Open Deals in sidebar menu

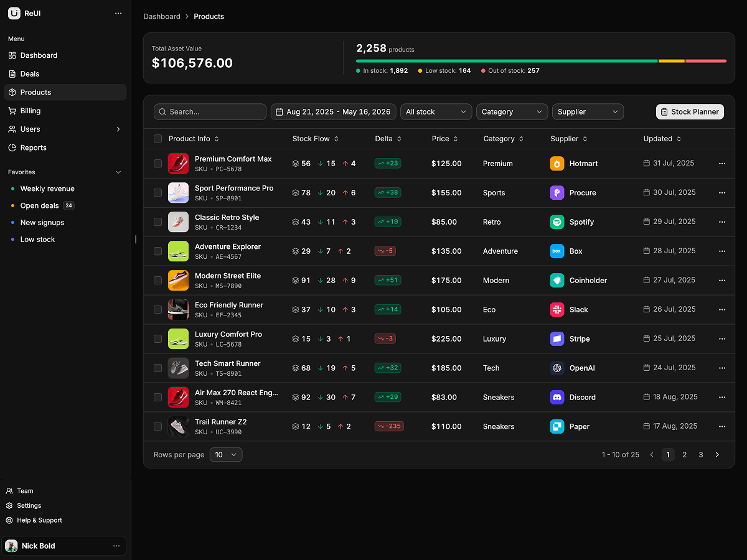pyautogui.click(x=65, y=74)
